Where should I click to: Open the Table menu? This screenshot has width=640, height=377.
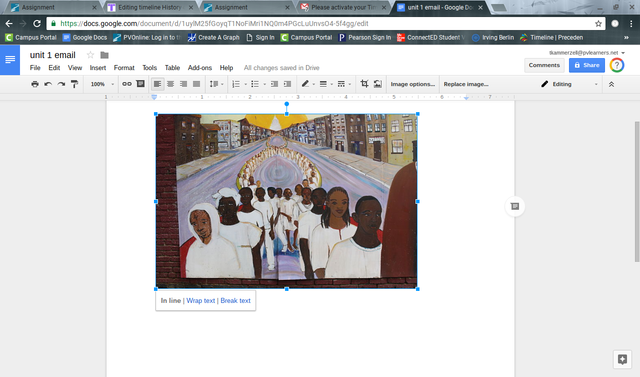coord(172,68)
